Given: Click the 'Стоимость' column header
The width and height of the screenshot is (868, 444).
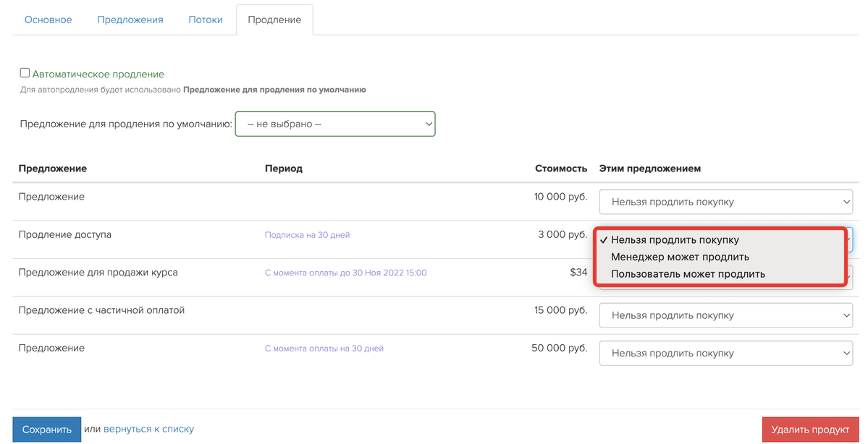Looking at the screenshot, I should click(x=561, y=168).
